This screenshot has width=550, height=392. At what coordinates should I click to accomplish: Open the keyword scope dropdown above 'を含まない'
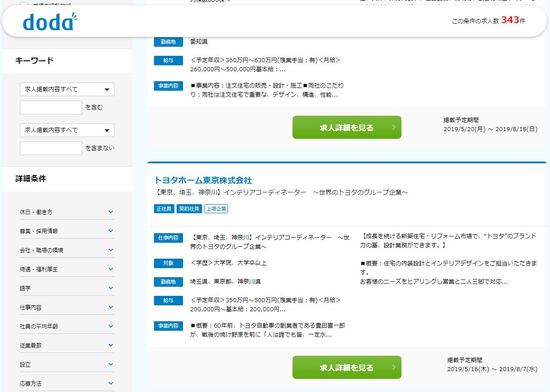67,130
